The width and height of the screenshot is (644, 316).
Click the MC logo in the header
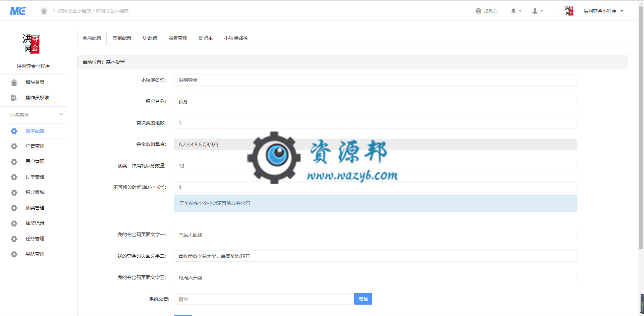tap(18, 11)
